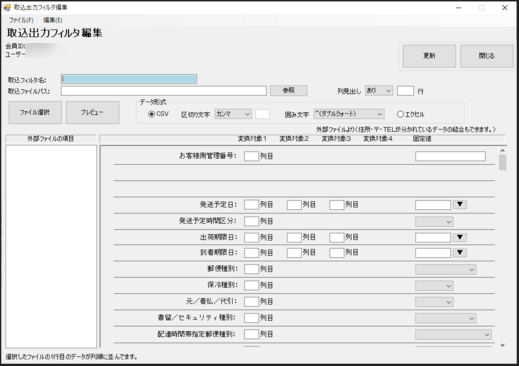Click the ファイル選択 button
519x366 pixels.
tap(35, 113)
